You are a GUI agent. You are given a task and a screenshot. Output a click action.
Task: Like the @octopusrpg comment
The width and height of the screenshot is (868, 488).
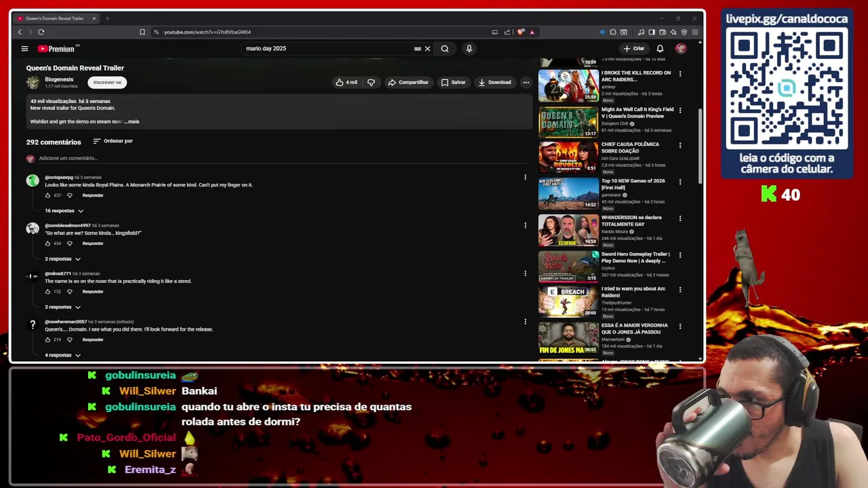click(48, 195)
